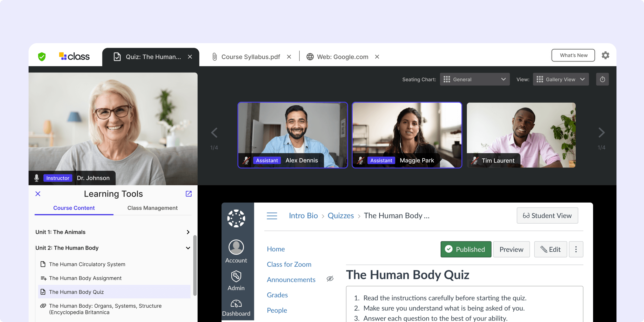Expand the Seating Chart dropdown

pyautogui.click(x=475, y=79)
